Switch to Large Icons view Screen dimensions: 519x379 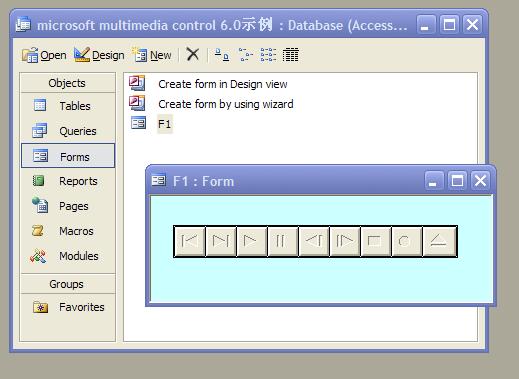pos(222,55)
